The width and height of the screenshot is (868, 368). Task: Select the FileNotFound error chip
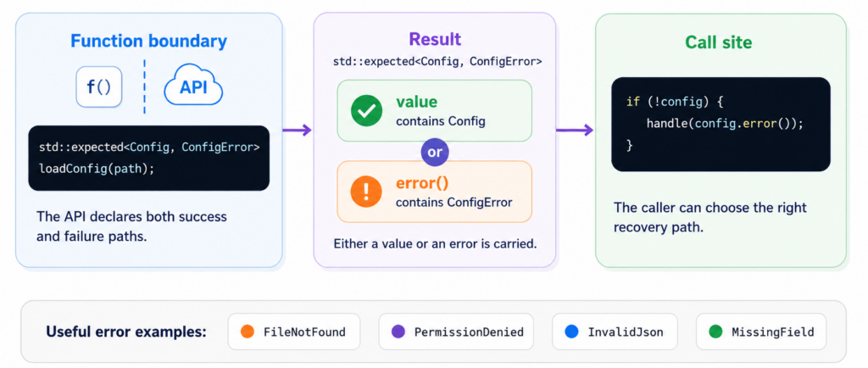tap(294, 332)
